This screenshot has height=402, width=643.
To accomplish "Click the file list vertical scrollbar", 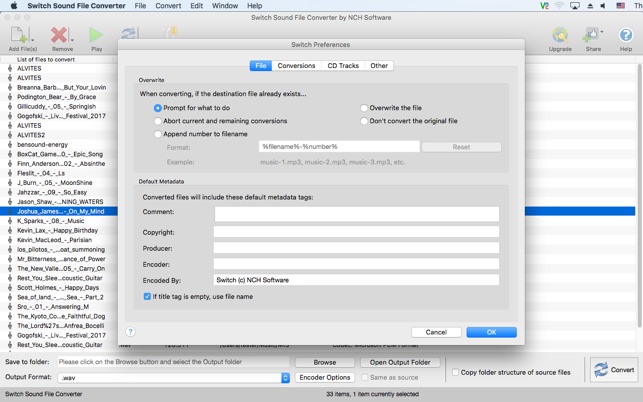I will (x=639, y=193).
